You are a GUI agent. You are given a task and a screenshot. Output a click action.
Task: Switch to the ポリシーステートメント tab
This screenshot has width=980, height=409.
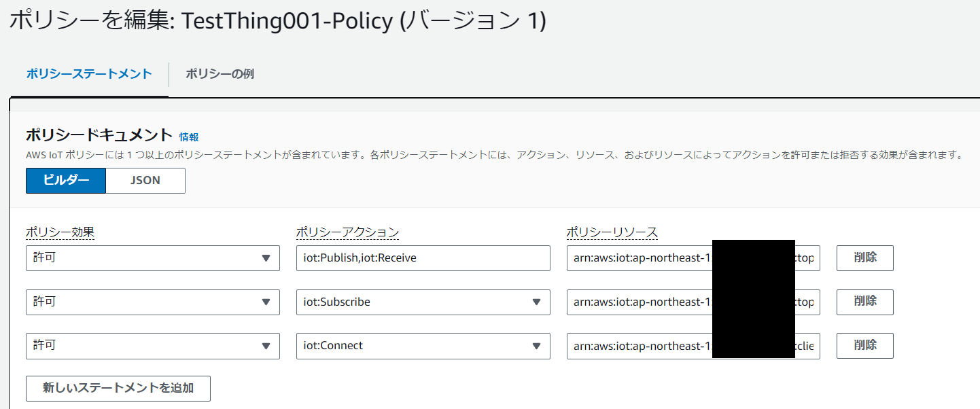(88, 74)
